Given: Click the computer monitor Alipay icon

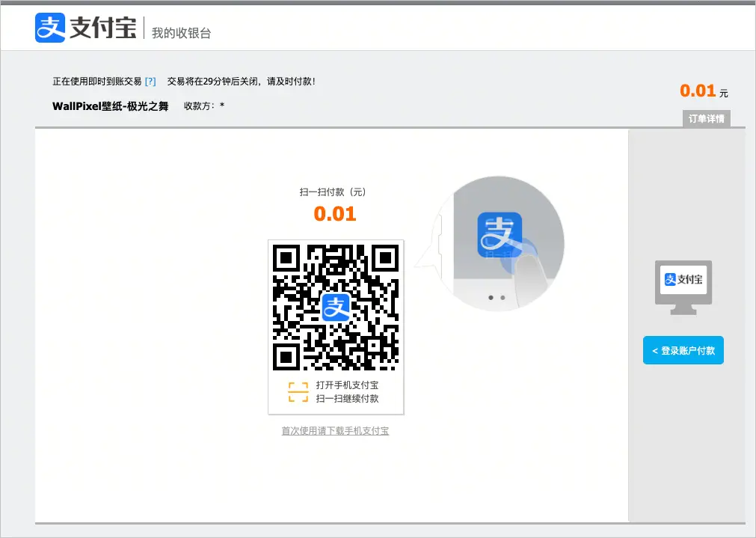Looking at the screenshot, I should click(x=683, y=287).
